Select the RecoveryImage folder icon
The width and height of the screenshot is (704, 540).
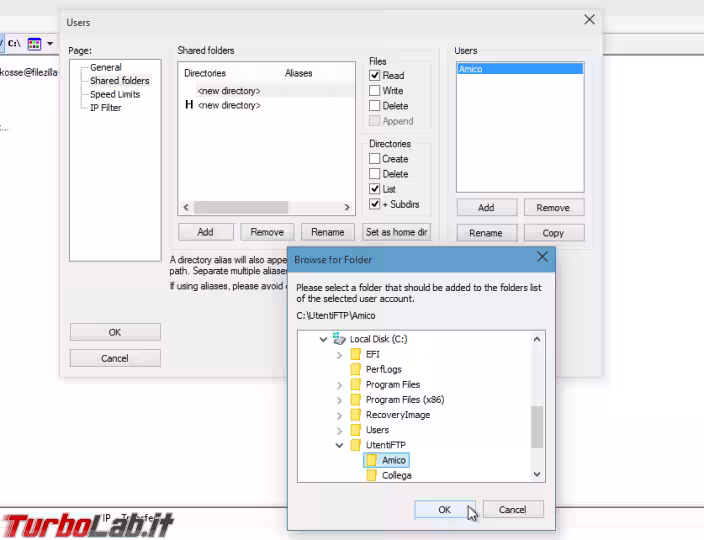tap(355, 415)
